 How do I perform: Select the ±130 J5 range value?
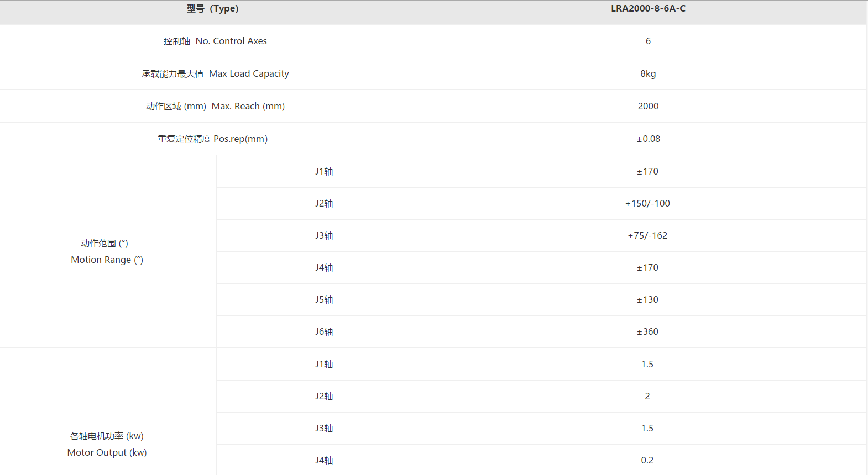(647, 300)
